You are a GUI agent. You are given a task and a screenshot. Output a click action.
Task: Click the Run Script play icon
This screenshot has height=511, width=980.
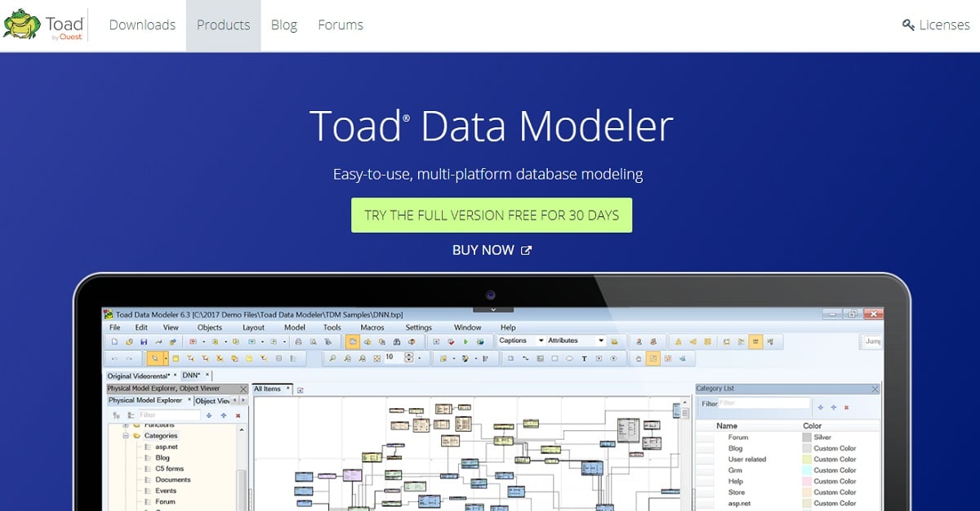pyautogui.click(x=465, y=340)
